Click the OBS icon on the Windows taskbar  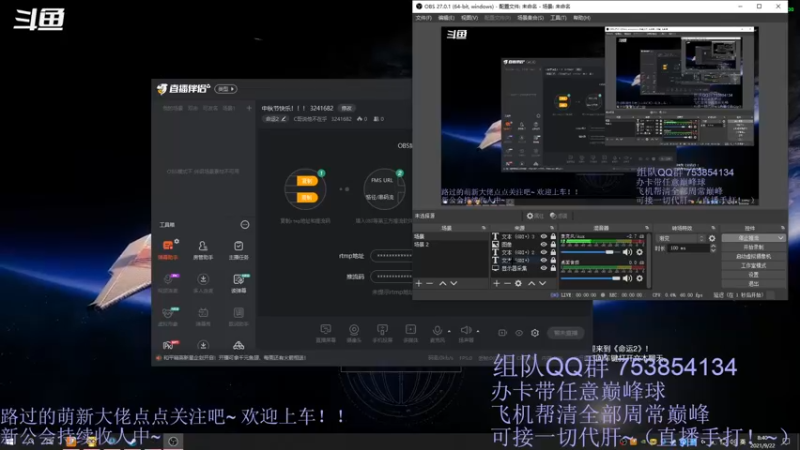173,441
